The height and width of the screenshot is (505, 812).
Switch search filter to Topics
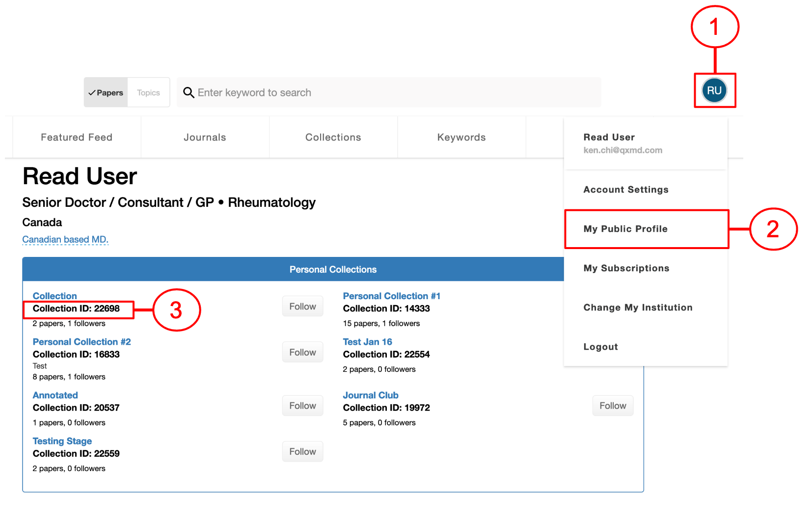point(148,92)
